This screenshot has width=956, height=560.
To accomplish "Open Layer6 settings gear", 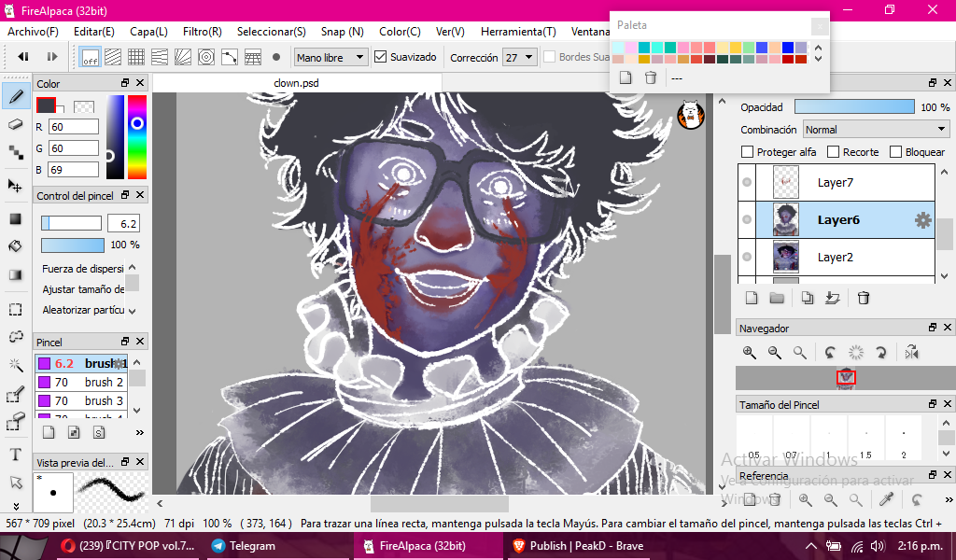I will (923, 220).
